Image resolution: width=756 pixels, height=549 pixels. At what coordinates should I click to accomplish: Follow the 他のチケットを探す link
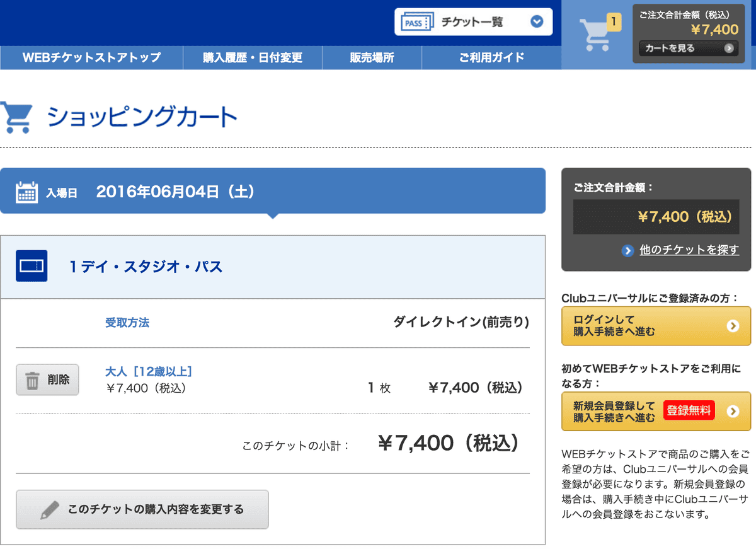pos(689,250)
